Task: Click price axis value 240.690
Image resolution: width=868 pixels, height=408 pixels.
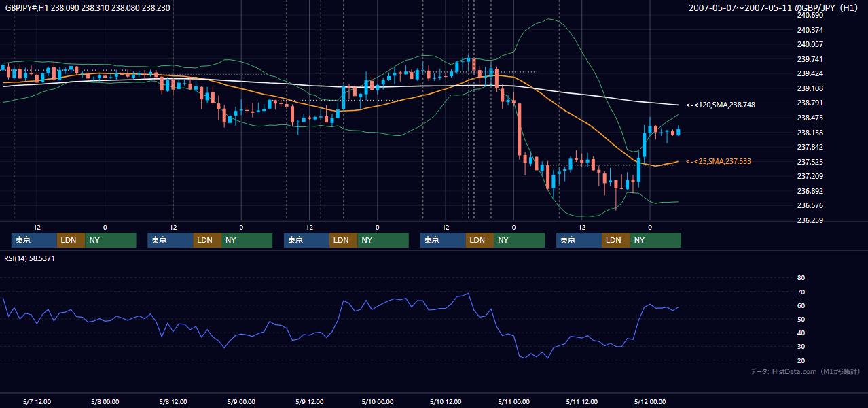Action: [x=810, y=15]
